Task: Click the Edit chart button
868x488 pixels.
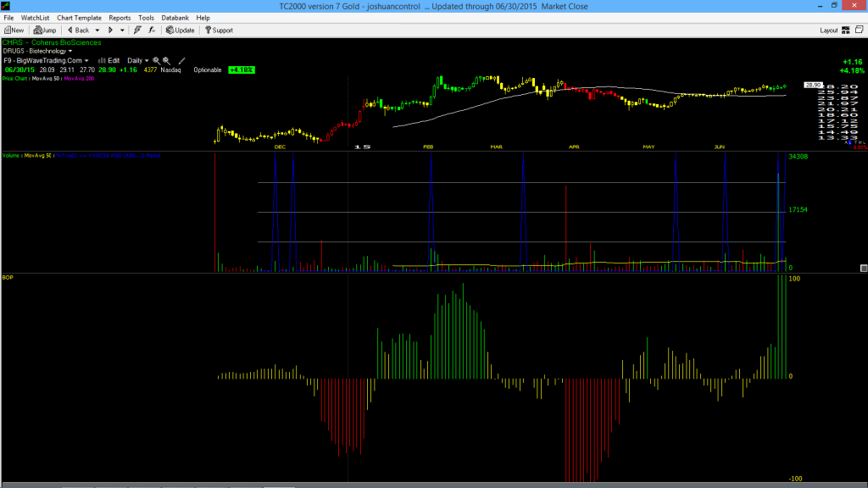Action: coord(109,61)
